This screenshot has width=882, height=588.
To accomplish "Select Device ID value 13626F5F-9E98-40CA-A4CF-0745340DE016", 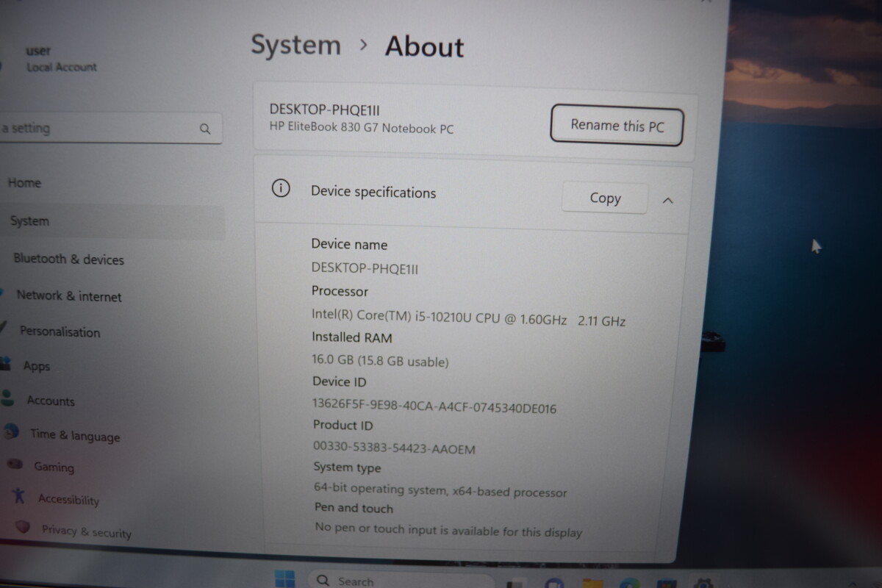I will coord(434,406).
